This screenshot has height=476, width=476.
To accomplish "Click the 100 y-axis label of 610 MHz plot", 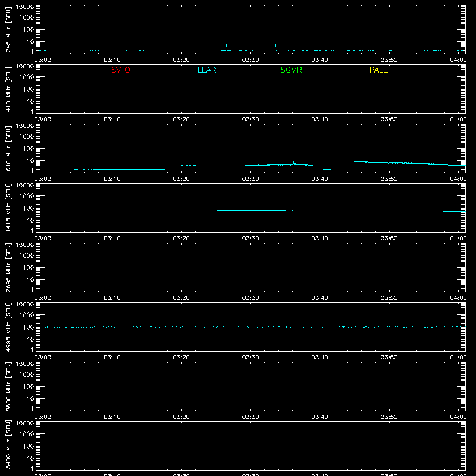I will click(29, 149).
